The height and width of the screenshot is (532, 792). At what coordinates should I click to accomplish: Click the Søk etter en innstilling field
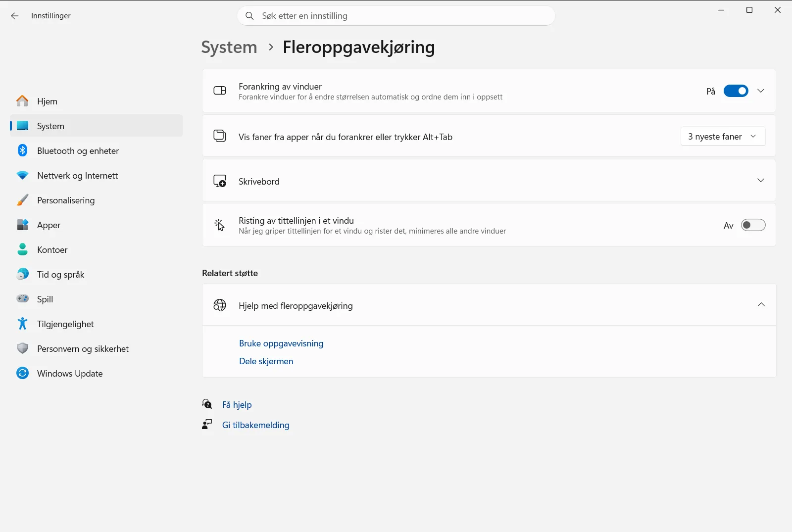click(x=396, y=16)
